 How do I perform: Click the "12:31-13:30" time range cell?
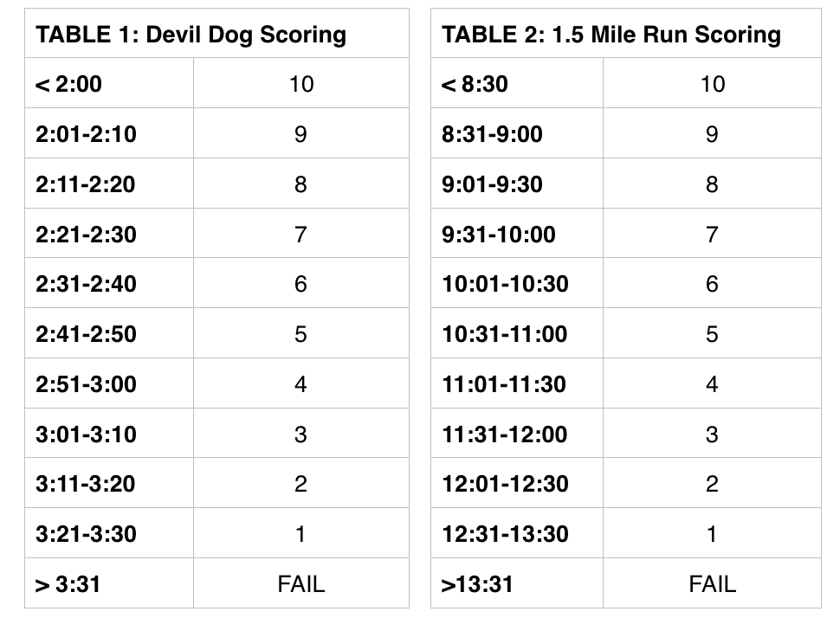pyautogui.click(x=504, y=533)
